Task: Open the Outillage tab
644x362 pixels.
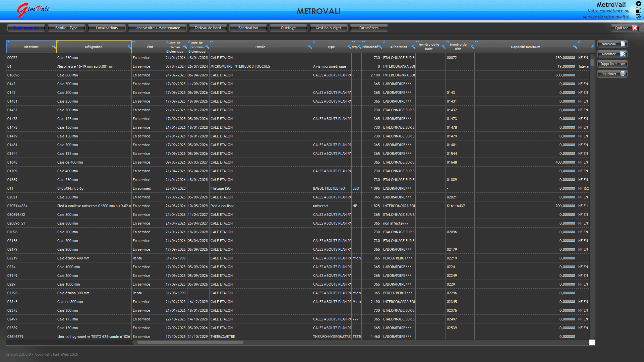Action: tap(288, 28)
